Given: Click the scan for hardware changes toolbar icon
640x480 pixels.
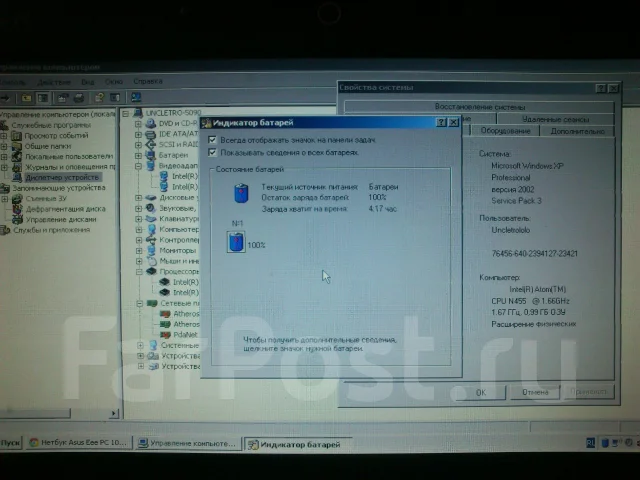Looking at the screenshot, I should (x=136, y=97).
